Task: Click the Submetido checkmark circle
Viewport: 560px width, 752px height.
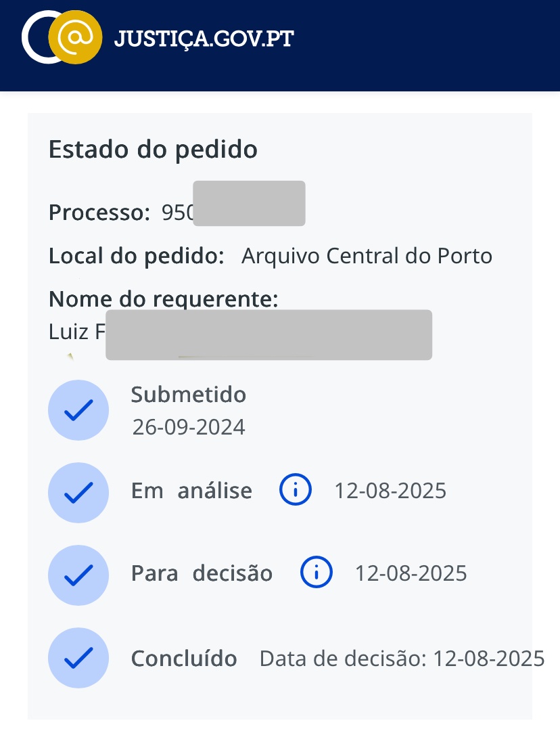Action: (x=78, y=410)
